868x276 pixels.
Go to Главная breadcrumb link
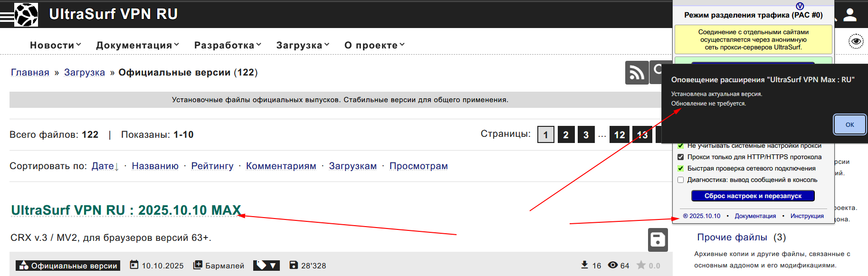pyautogui.click(x=30, y=72)
